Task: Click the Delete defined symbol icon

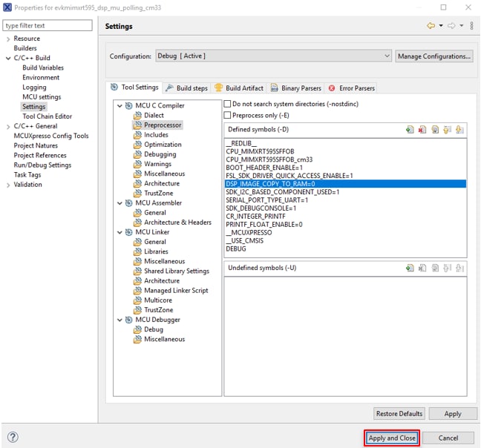Action: tap(422, 130)
